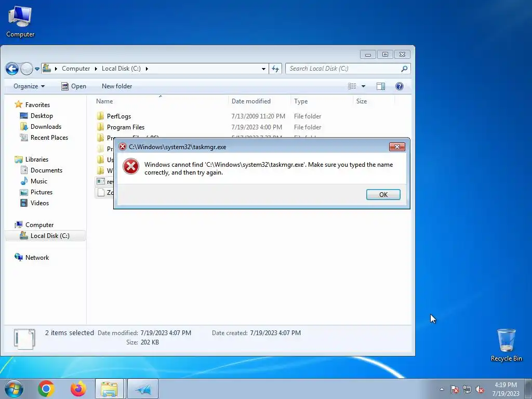This screenshot has width=532, height=399.
Task: Click the Program Files folder icon
Action: click(x=100, y=127)
